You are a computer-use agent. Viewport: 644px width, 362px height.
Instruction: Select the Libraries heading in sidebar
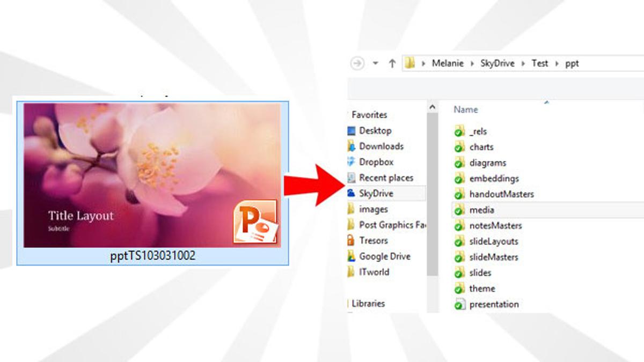(x=368, y=304)
